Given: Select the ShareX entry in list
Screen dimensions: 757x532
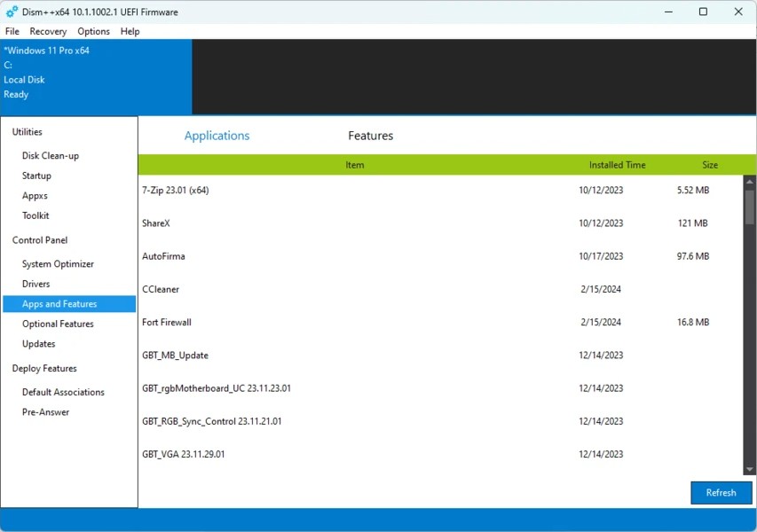Looking at the screenshot, I should pos(156,223).
